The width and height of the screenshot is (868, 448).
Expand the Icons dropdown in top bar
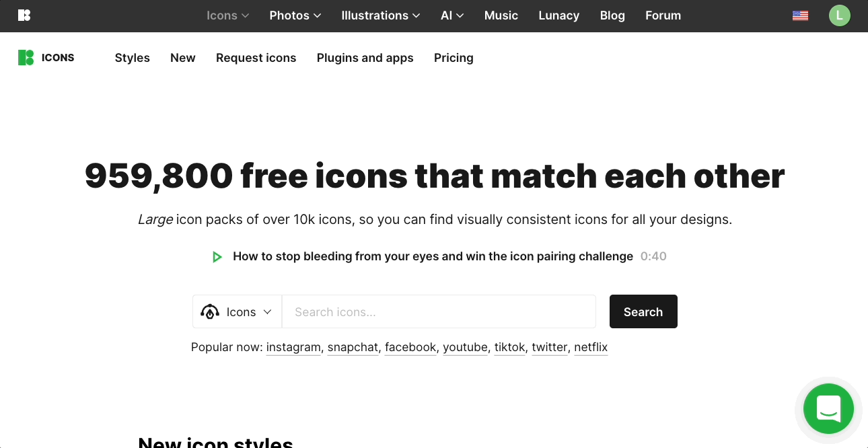coord(227,15)
